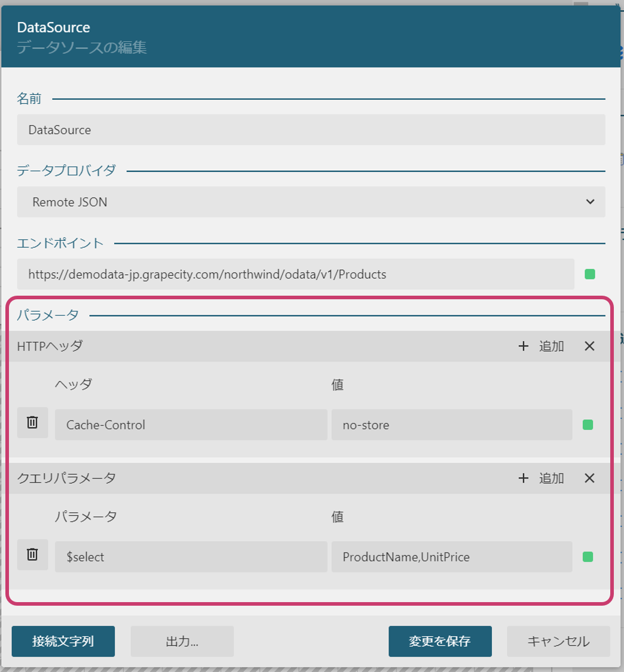Click the DataSource name input field
Viewport: 624px width, 672px height.
[x=311, y=130]
